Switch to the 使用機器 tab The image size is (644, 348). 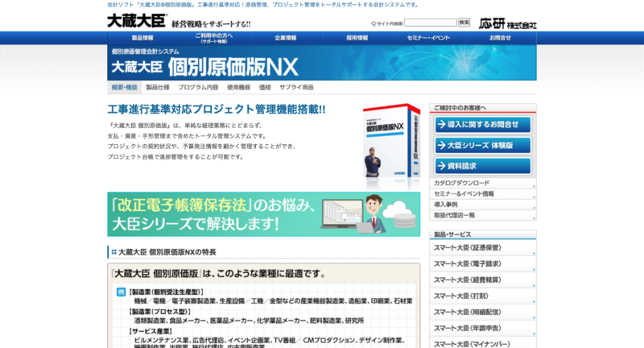(x=238, y=87)
